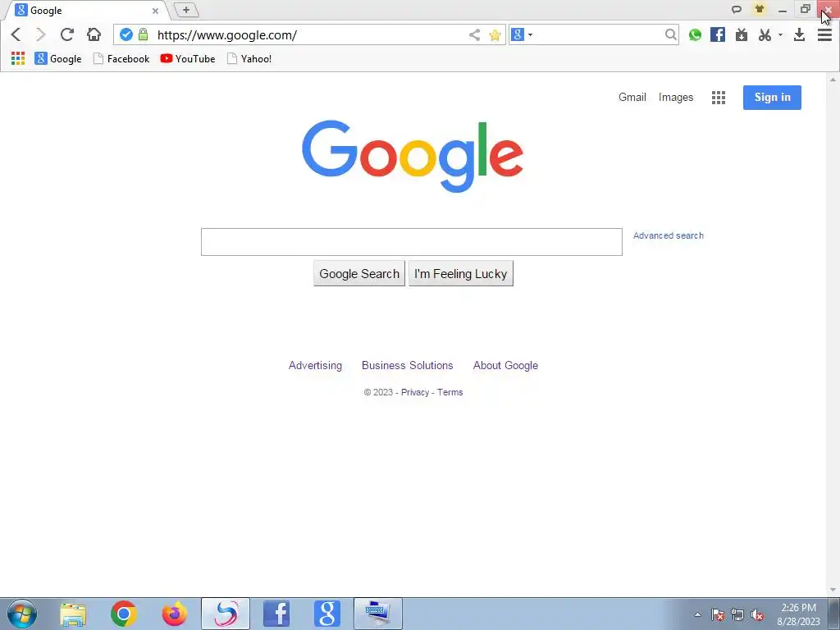Open the on-screen keyboard taskbar item
The width and height of the screenshot is (840, 630).
(377, 614)
